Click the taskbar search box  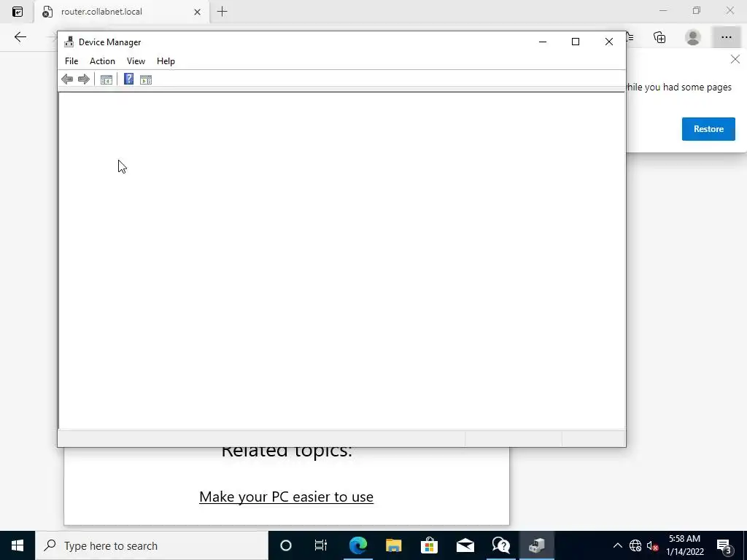(x=152, y=545)
